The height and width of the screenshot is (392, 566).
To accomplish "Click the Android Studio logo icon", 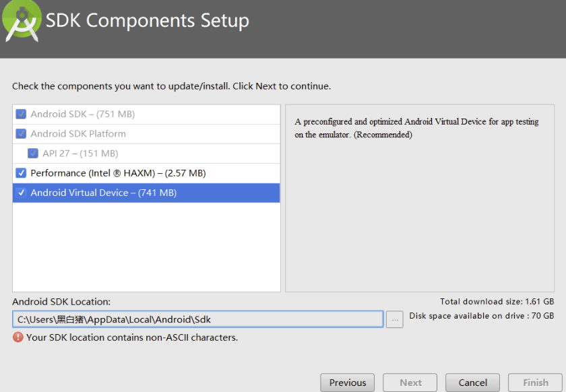I will [21, 21].
